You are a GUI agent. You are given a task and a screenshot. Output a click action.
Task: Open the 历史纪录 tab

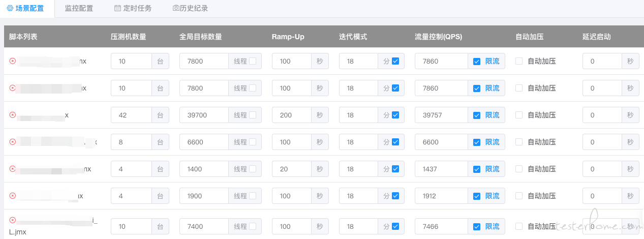(x=190, y=8)
